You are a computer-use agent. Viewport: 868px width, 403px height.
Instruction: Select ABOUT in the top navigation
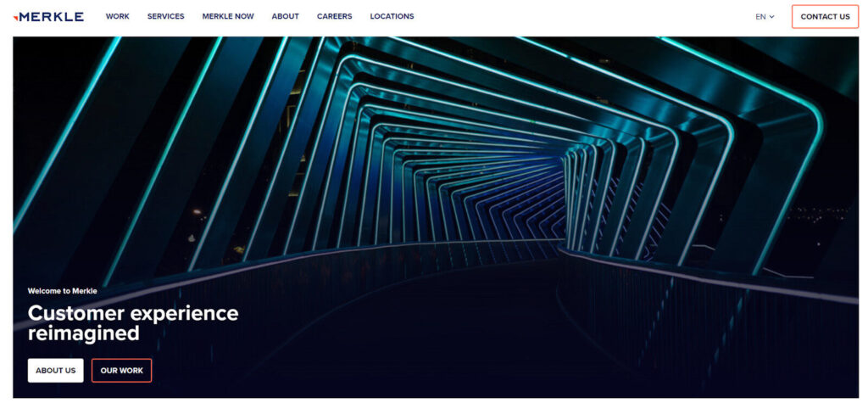point(285,16)
